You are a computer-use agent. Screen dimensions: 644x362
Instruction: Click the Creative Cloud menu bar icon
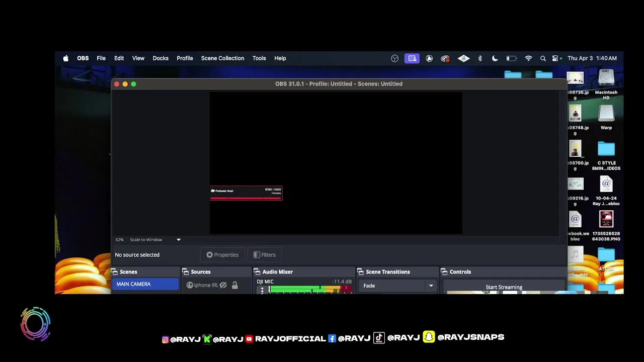[x=445, y=58]
